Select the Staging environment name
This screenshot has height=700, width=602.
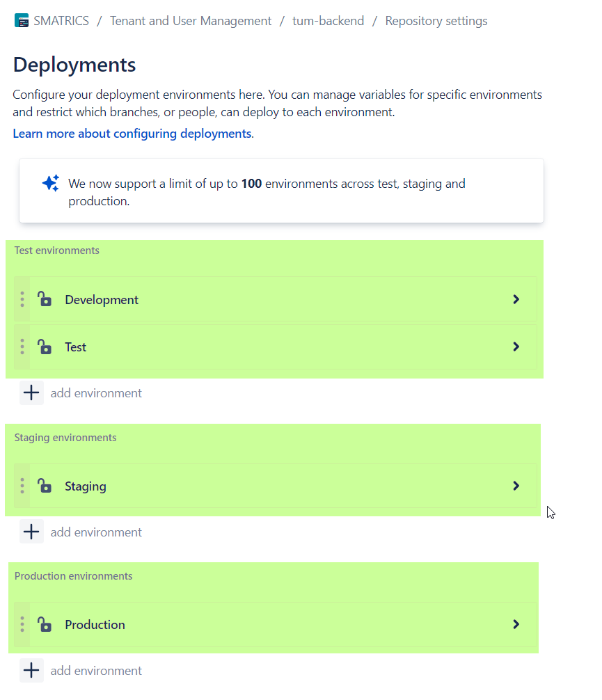[86, 486]
